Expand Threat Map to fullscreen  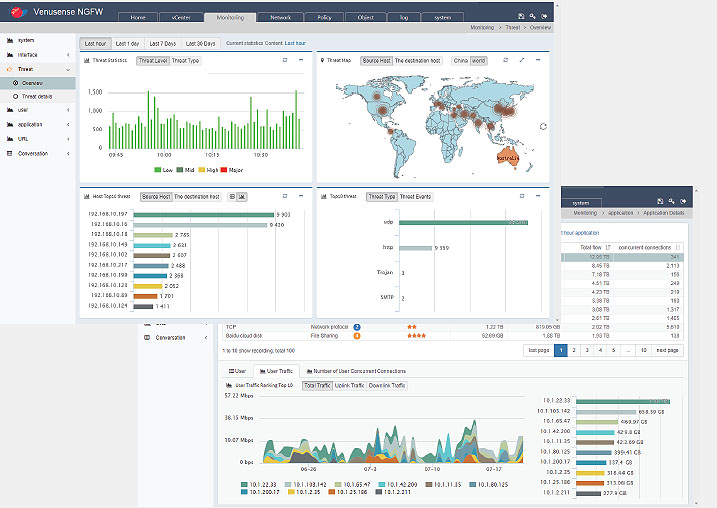click(522, 60)
